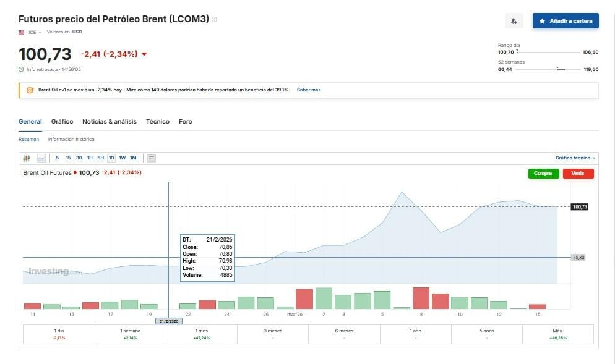
Task: Open the Noticias & análisis tab
Action: point(110,122)
